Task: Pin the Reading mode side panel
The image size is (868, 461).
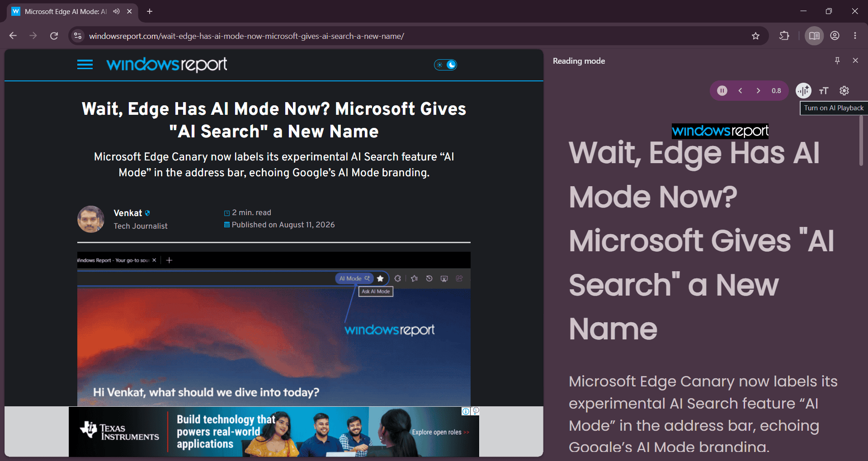Action: tap(837, 61)
